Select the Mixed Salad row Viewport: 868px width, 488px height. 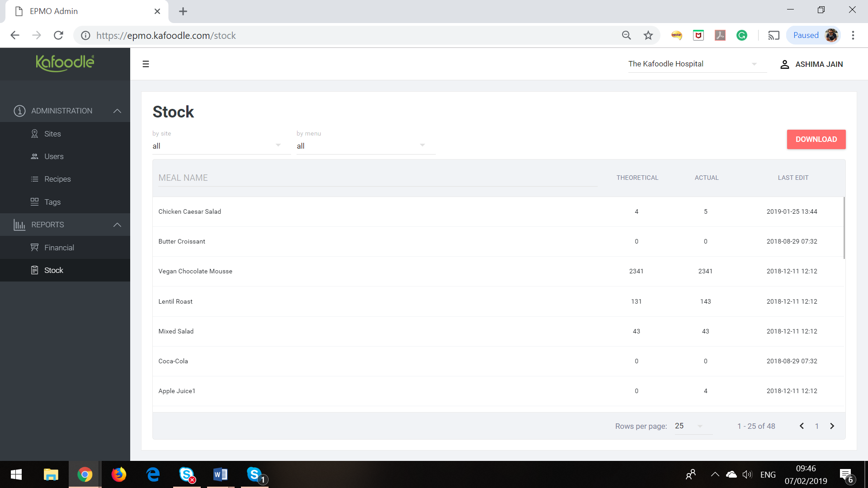[499, 331]
